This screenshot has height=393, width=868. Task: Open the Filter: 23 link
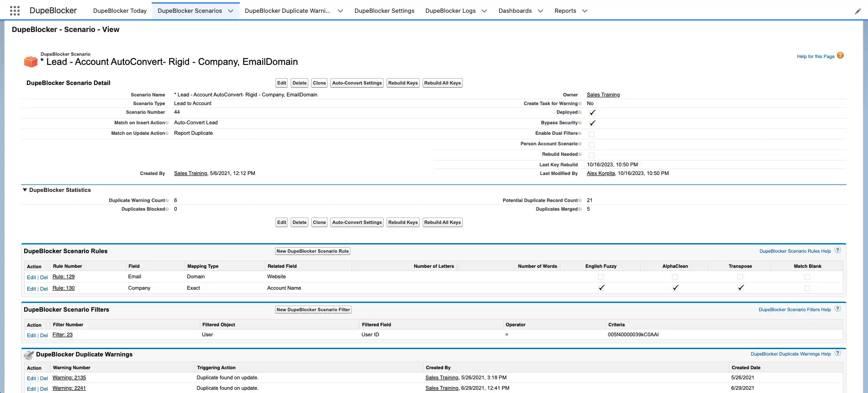pos(63,335)
